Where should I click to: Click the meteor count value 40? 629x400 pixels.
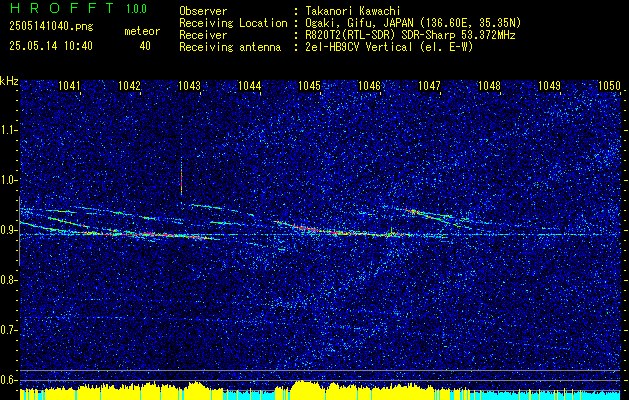click(145, 46)
